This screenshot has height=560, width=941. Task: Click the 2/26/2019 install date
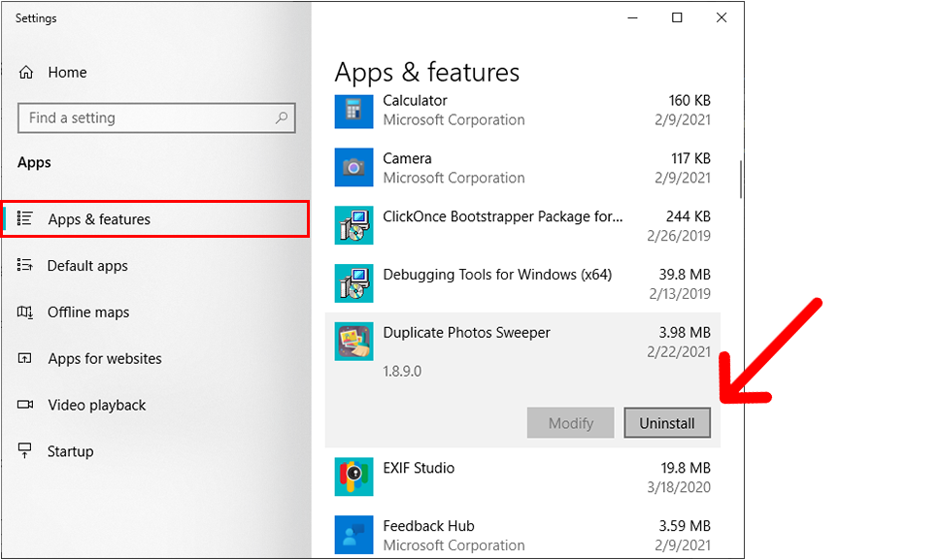[x=679, y=236]
